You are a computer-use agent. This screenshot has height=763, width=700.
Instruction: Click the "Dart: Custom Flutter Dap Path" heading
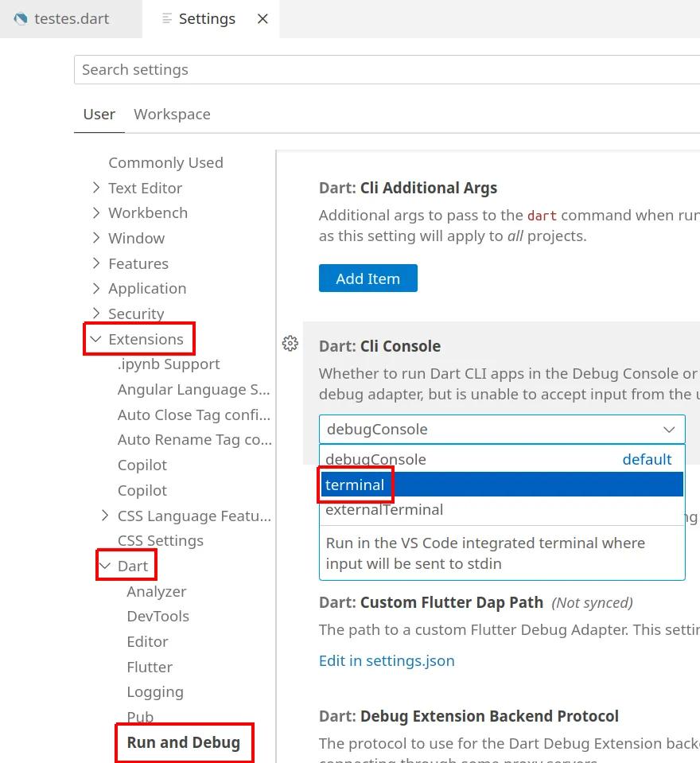coord(431,602)
